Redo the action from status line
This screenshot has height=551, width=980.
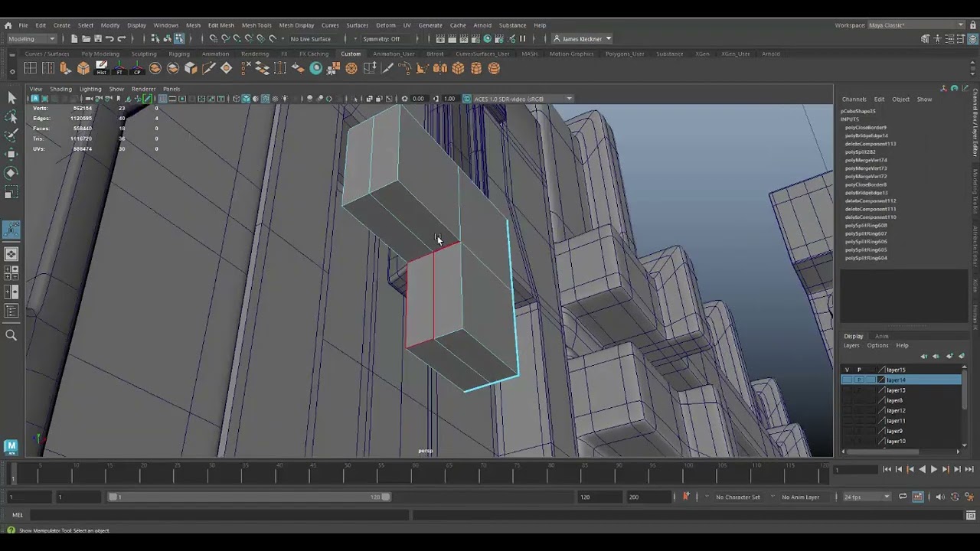tap(121, 39)
